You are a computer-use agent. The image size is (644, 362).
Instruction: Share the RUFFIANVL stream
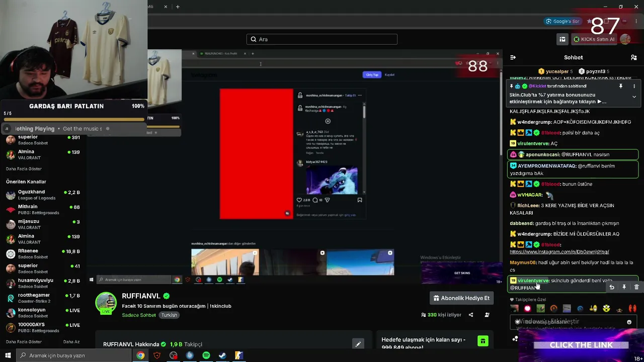(x=471, y=315)
